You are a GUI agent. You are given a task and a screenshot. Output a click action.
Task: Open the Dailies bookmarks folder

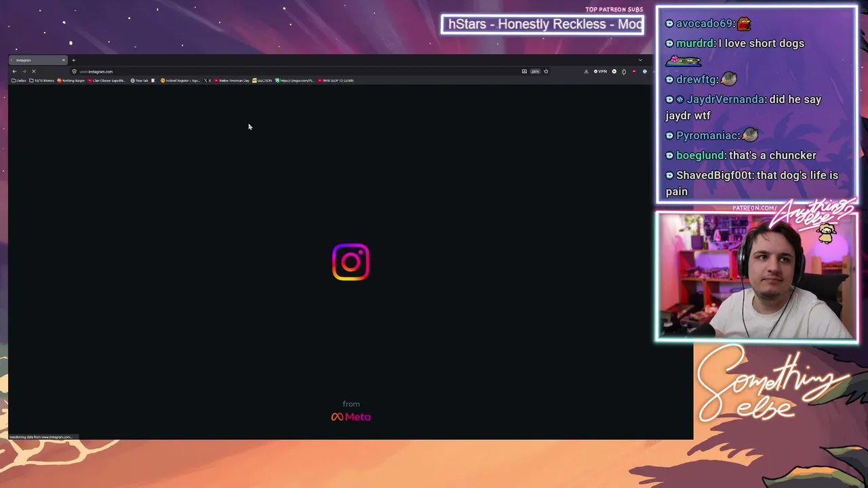pyautogui.click(x=19, y=81)
